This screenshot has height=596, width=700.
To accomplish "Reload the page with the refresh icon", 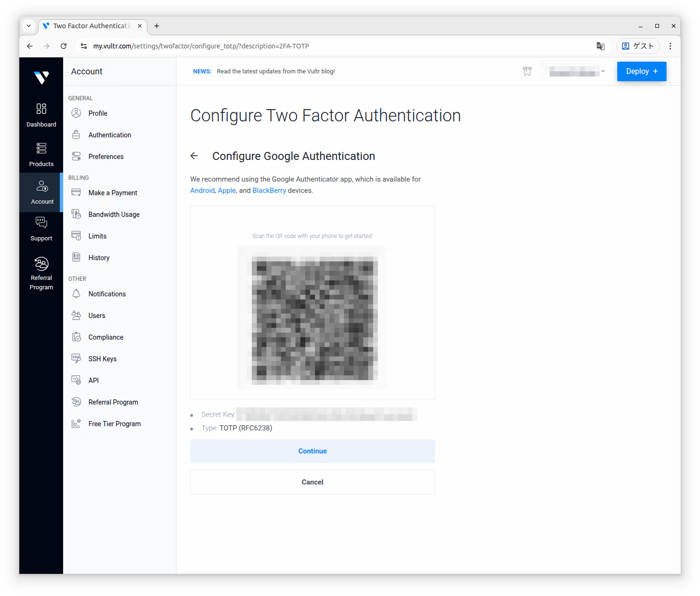I will (64, 46).
